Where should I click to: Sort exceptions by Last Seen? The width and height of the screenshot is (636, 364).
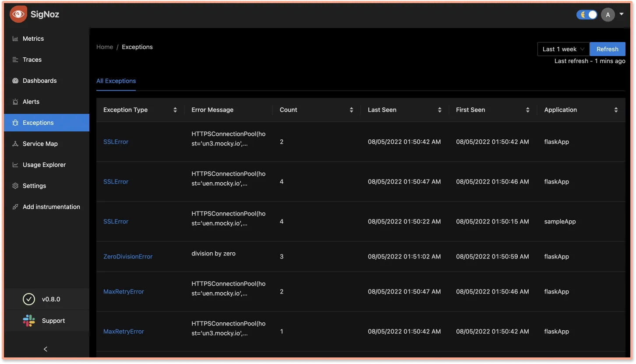click(x=440, y=110)
